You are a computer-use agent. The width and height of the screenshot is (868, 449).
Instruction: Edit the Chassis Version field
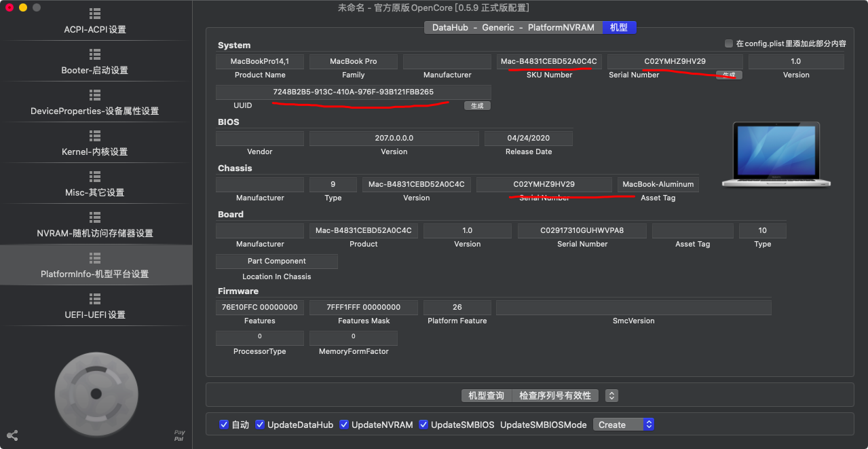[417, 184]
